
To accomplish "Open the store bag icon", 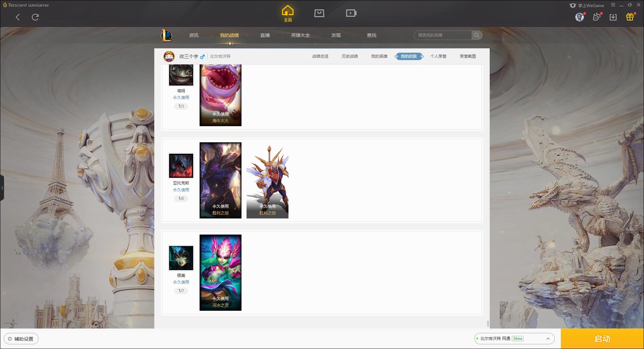I will click(319, 13).
